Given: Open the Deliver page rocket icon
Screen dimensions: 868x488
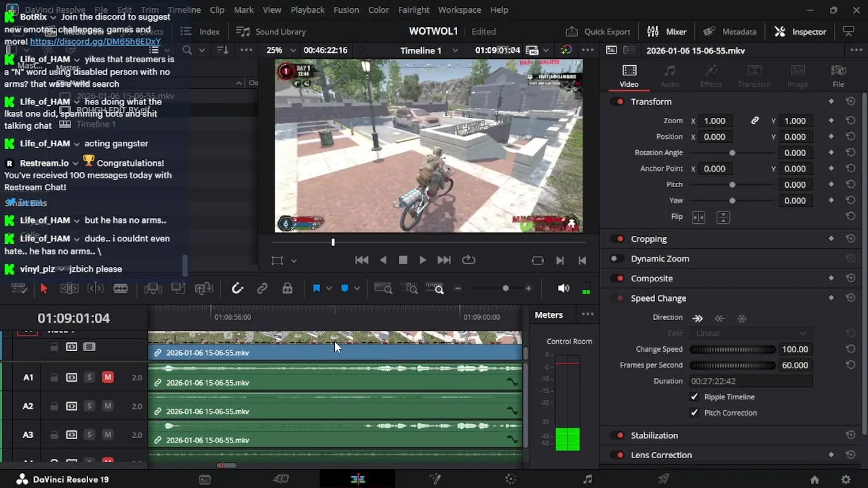Looking at the screenshot, I should pyautogui.click(x=664, y=479).
